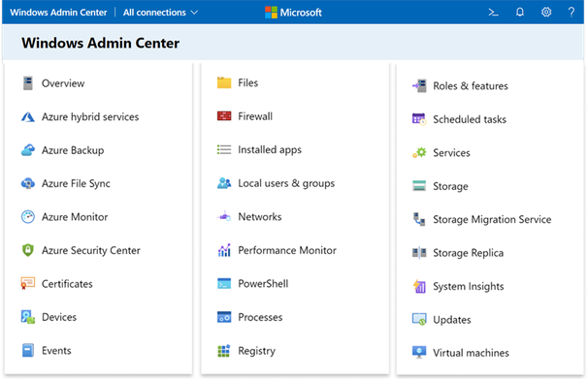Viewport: 588px width, 379px height.
Task: Open the settings gear in header
Action: [546, 13]
